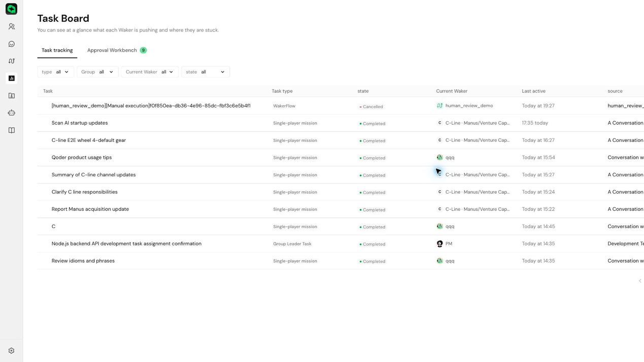The width and height of the screenshot is (644, 362).
Task: Click the notification badge 9 on Approval Workbench
Action: [143, 50]
